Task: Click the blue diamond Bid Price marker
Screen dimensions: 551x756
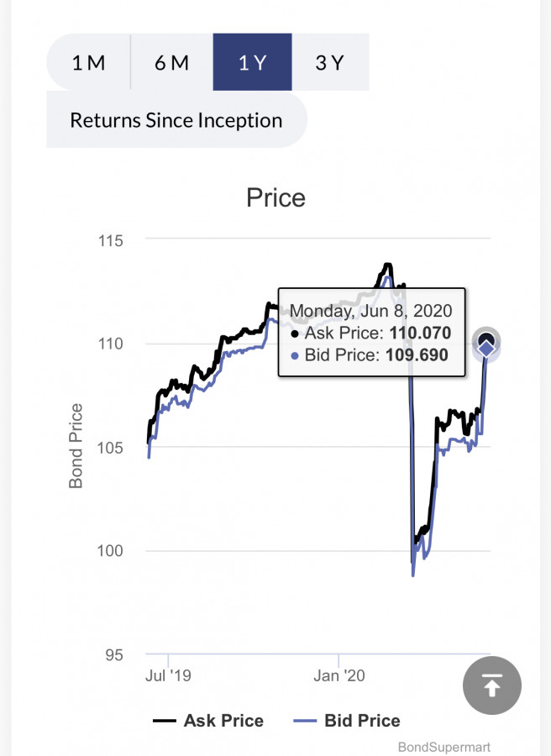Action: click(486, 349)
